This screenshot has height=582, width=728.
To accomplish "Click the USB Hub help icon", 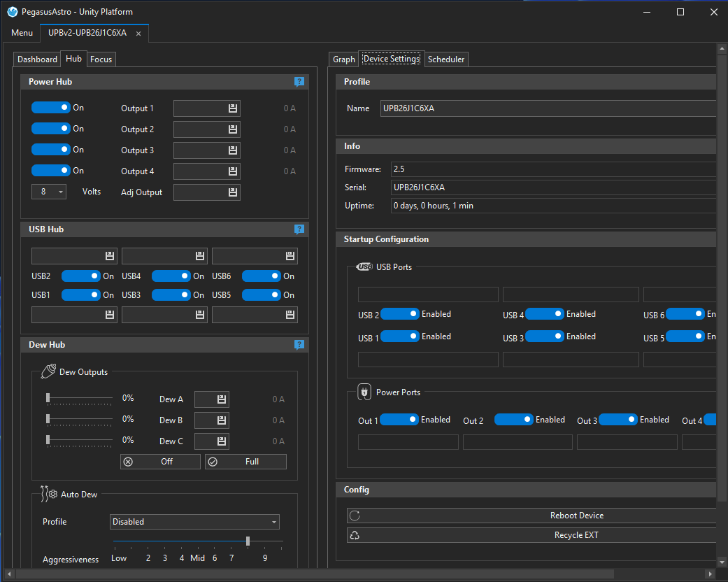I will click(299, 229).
